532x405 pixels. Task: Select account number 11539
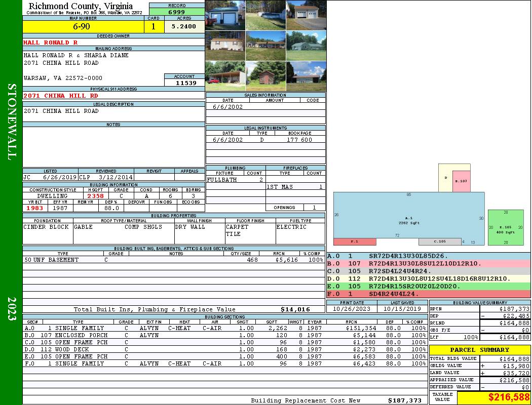185,83
